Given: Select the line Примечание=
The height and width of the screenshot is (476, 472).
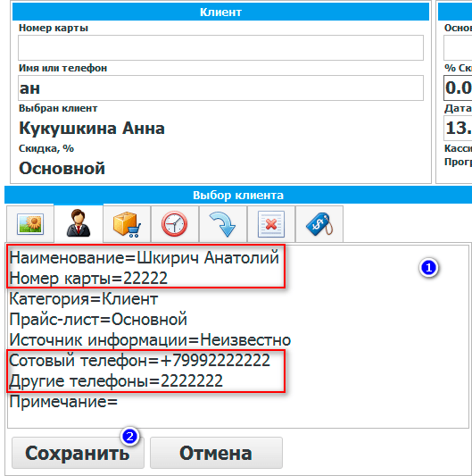Looking at the screenshot, I should [x=63, y=401].
